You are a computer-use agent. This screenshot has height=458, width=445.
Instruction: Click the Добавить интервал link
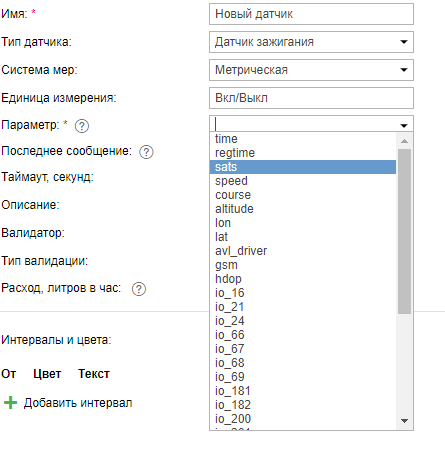point(78,403)
